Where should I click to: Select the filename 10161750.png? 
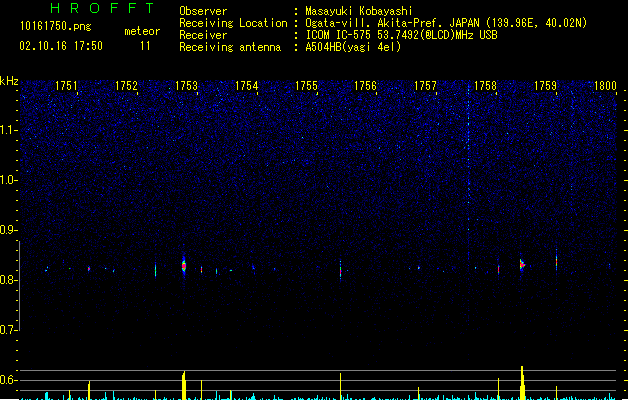pyautogui.click(x=56, y=26)
